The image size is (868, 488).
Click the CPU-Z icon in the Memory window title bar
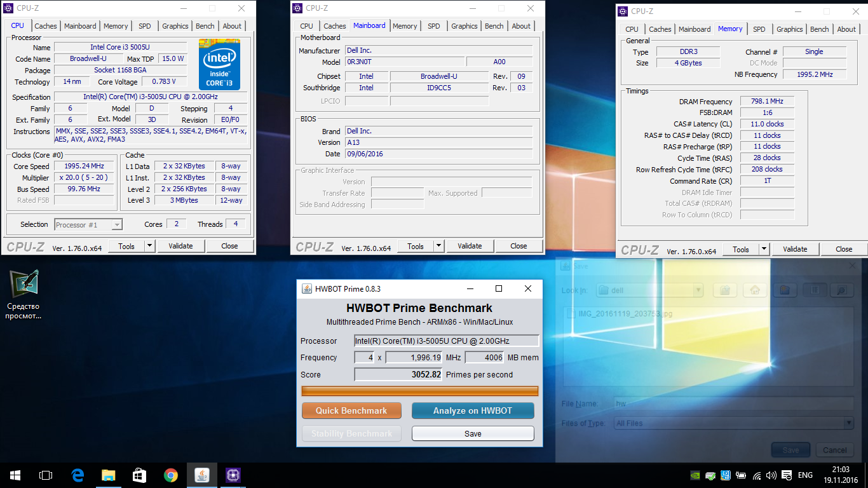622,11
